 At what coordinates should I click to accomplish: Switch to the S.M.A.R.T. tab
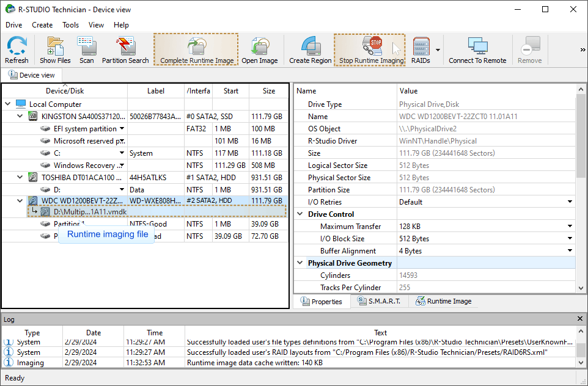(x=379, y=301)
